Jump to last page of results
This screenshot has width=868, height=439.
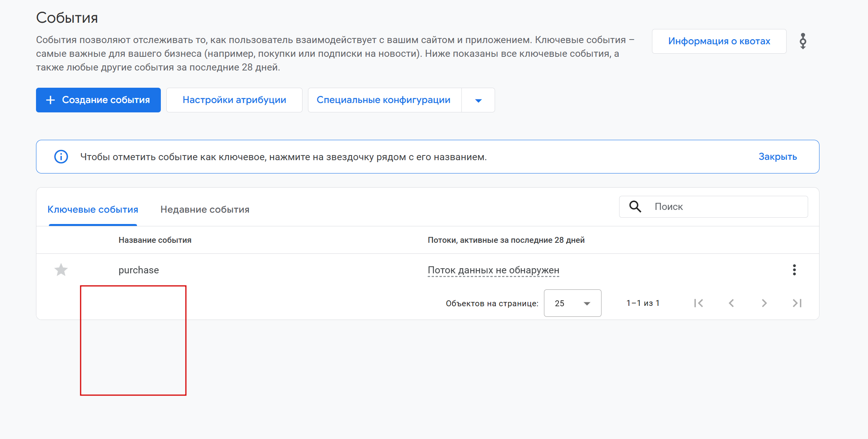pyautogui.click(x=797, y=303)
